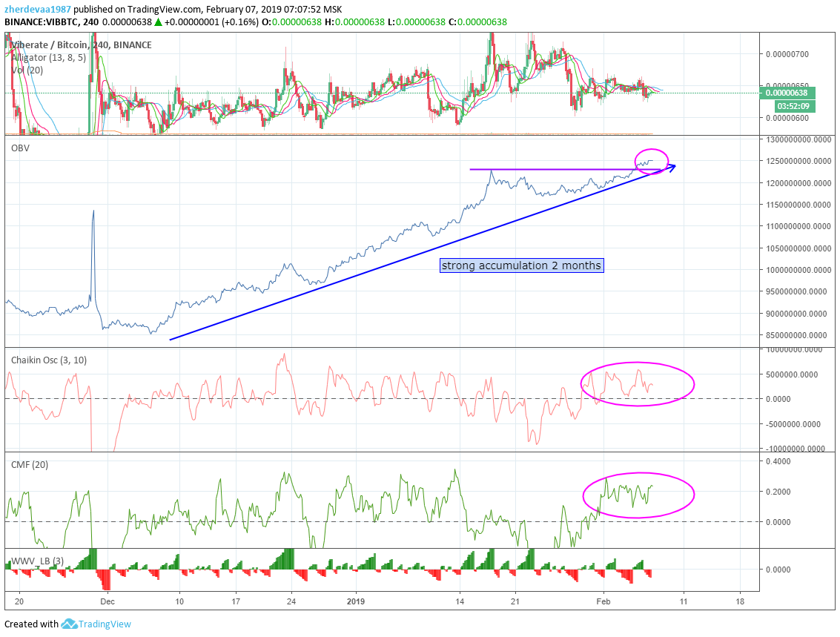Click the 1000000000.0000 OBV axis value
The height and width of the screenshot is (637, 840).
(x=798, y=270)
